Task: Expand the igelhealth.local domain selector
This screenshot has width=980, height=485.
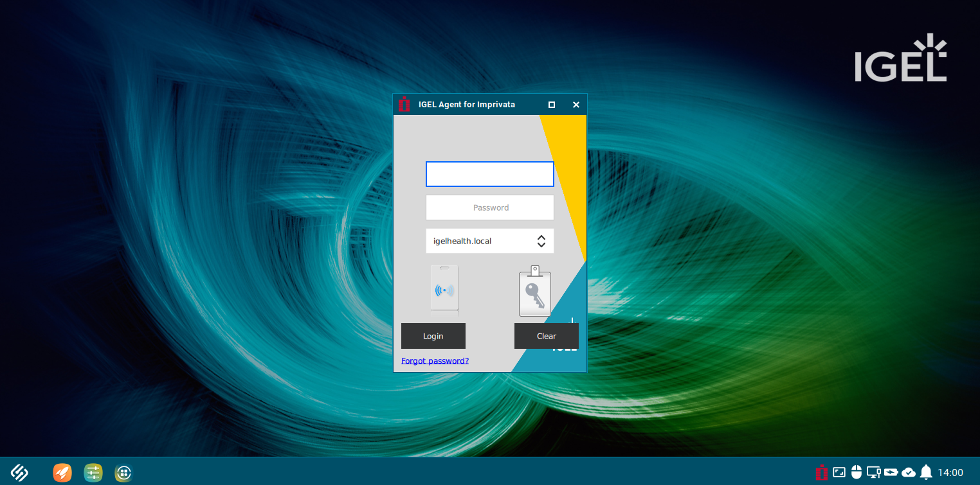Action: pos(490,241)
